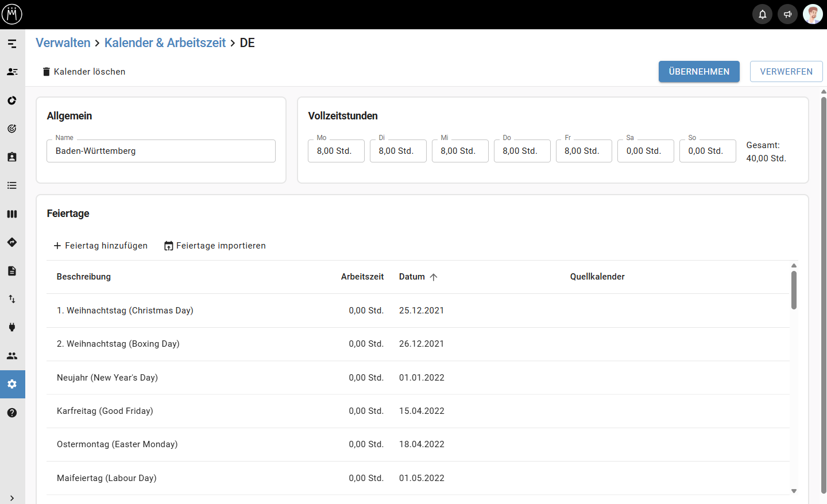This screenshot has width=827, height=504.
Task: Click the So hours field
Action: pyautogui.click(x=708, y=151)
